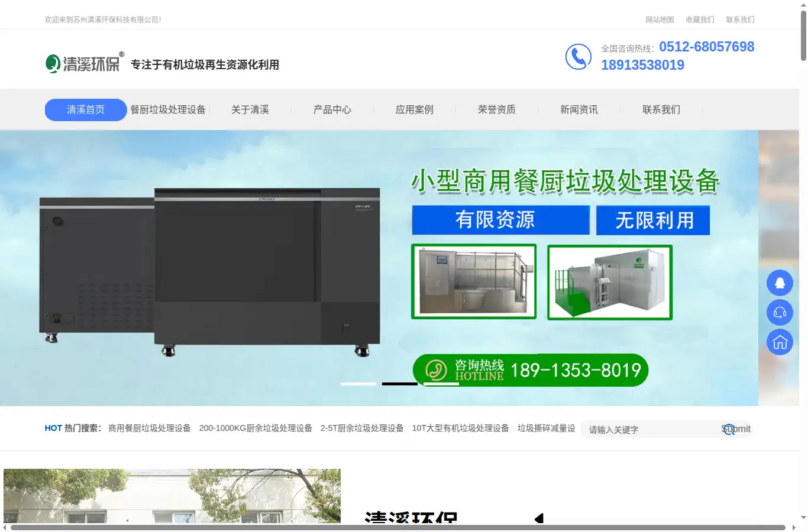This screenshot has width=808, height=532.
Task: Select first white carousel indicator
Action: pos(358,384)
